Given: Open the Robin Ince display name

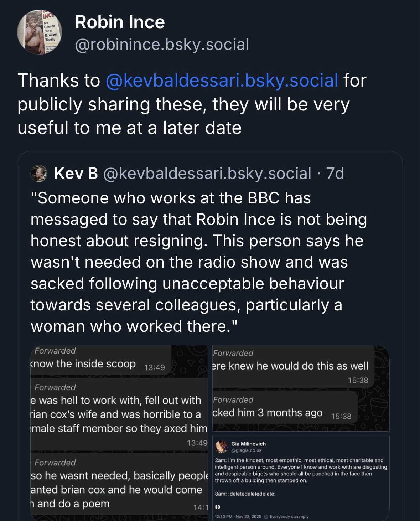Looking at the screenshot, I should [120, 22].
